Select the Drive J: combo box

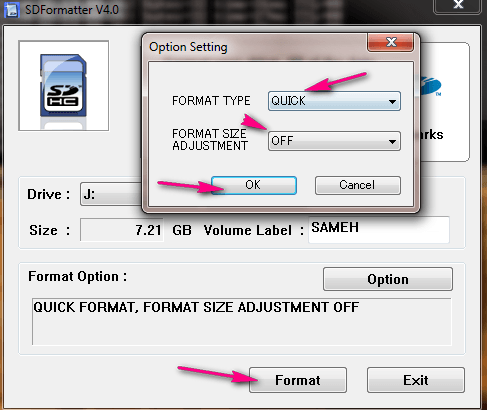click(x=111, y=194)
